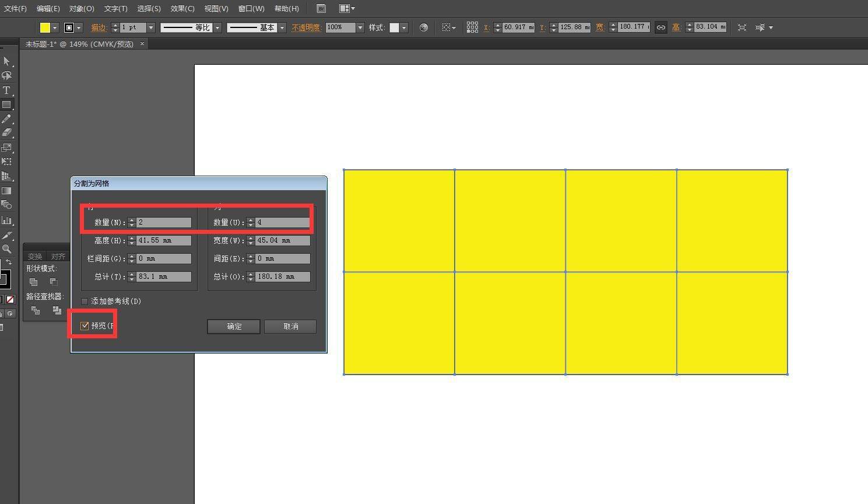The height and width of the screenshot is (504, 868).
Task: Choose the Gradient tool
Action: point(6,191)
